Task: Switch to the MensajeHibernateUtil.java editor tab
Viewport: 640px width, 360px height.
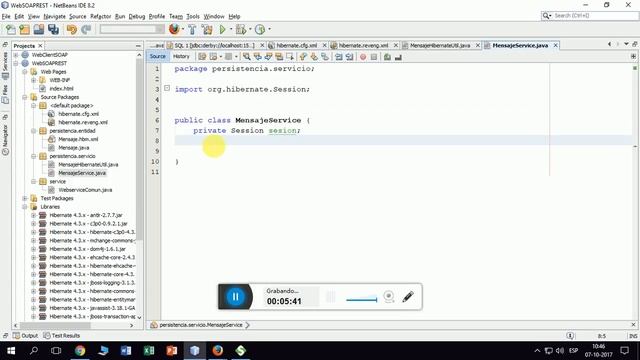Action: tap(440, 45)
